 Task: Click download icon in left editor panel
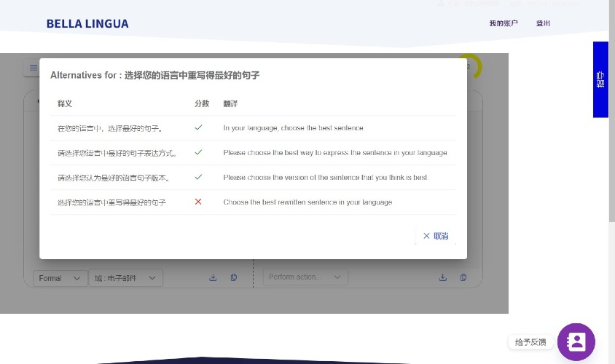(213, 277)
